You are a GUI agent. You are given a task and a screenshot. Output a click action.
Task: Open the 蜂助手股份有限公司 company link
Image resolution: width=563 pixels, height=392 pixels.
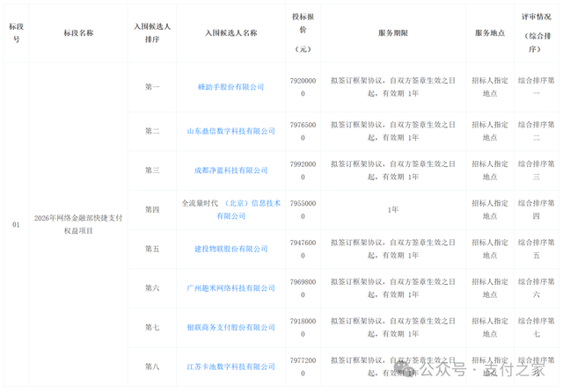(230, 87)
